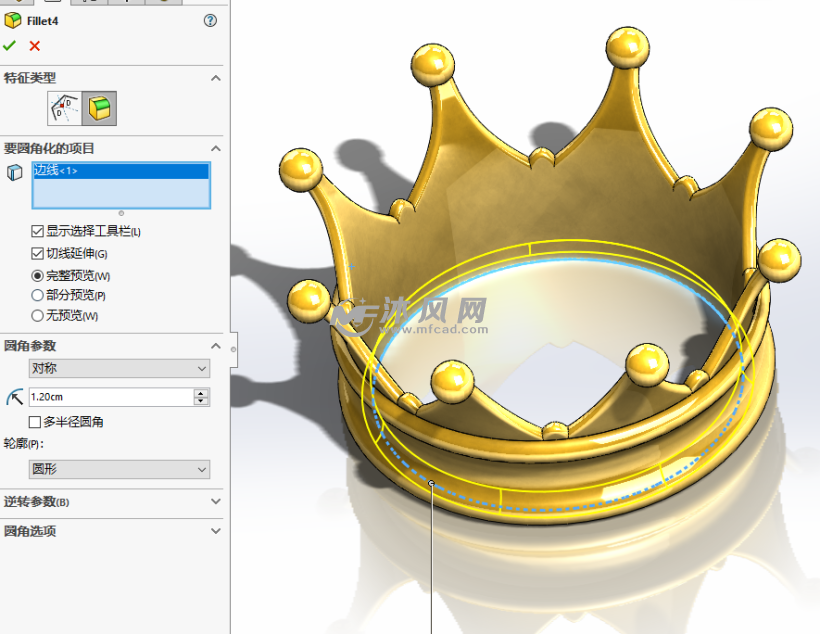820x634 pixels.
Task: Expand the 圆角选项 section
Action: (x=215, y=530)
